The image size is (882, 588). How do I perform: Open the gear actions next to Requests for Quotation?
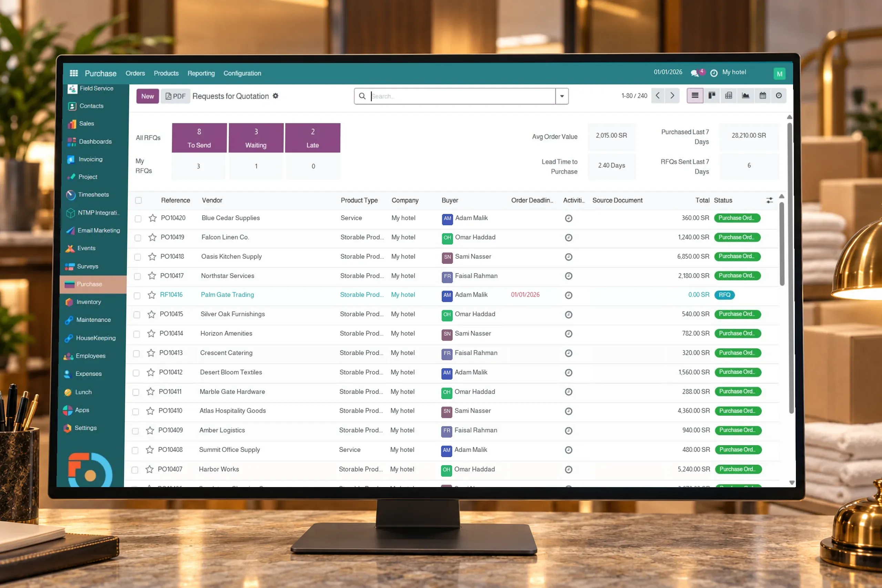(276, 96)
